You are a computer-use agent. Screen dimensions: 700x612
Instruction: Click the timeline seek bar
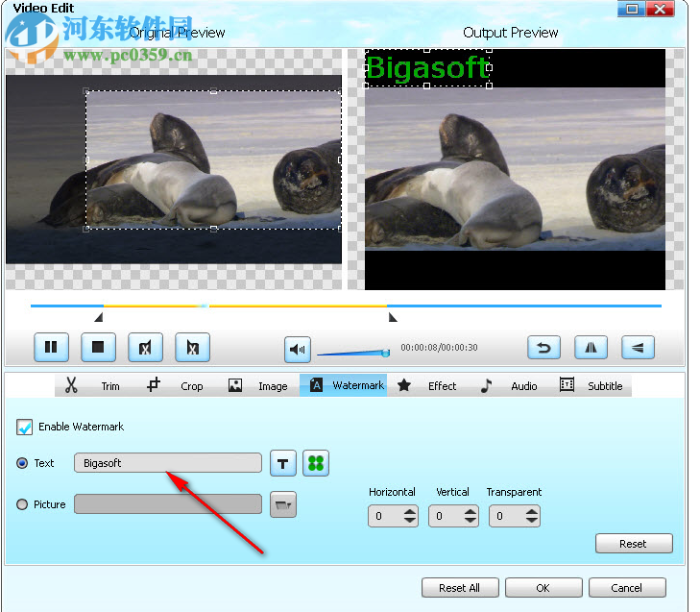coord(346,306)
